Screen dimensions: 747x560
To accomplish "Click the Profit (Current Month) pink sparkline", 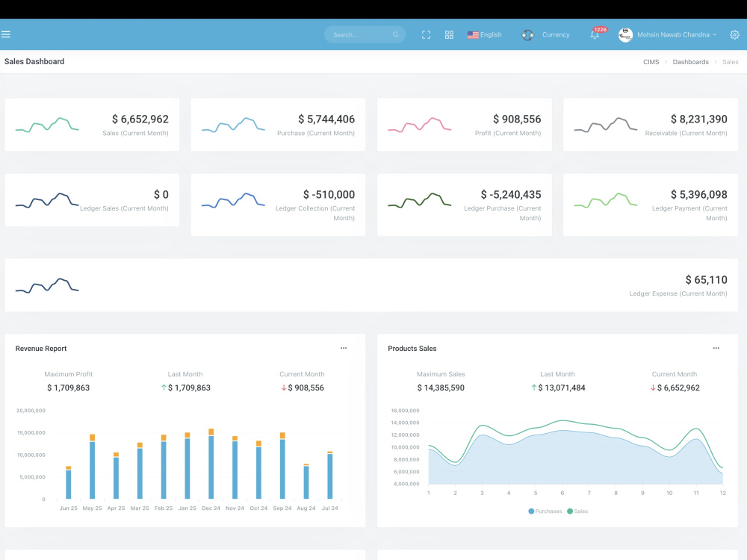I will [x=419, y=125].
